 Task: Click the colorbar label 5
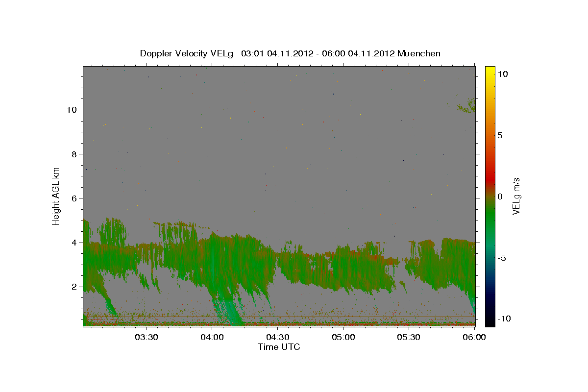coord(500,135)
